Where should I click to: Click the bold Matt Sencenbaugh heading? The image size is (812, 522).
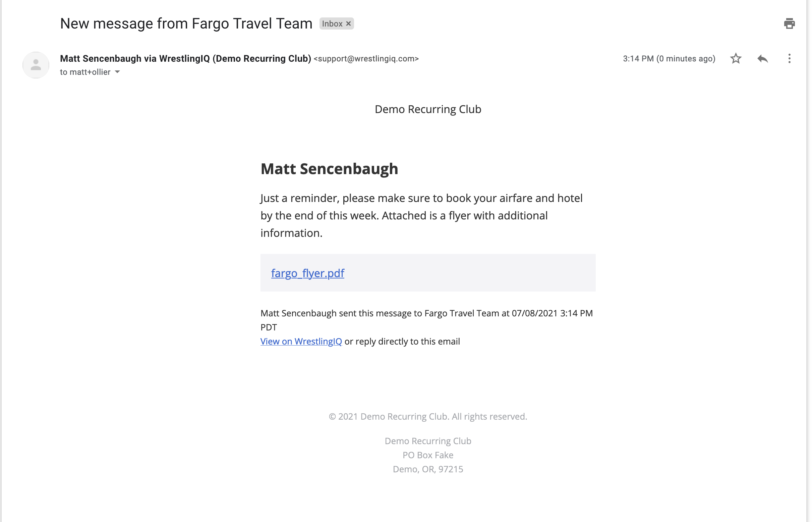[x=329, y=168]
